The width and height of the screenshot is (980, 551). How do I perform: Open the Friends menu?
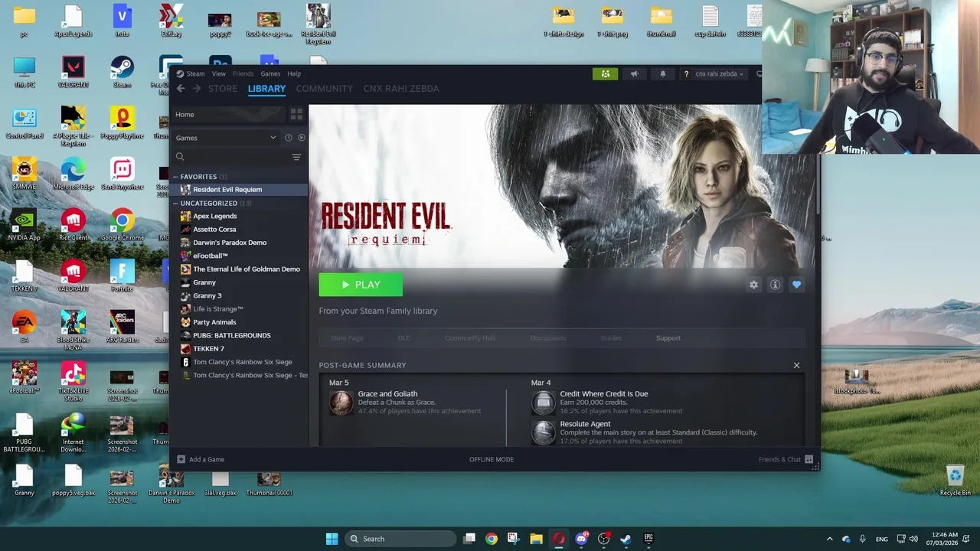243,73
